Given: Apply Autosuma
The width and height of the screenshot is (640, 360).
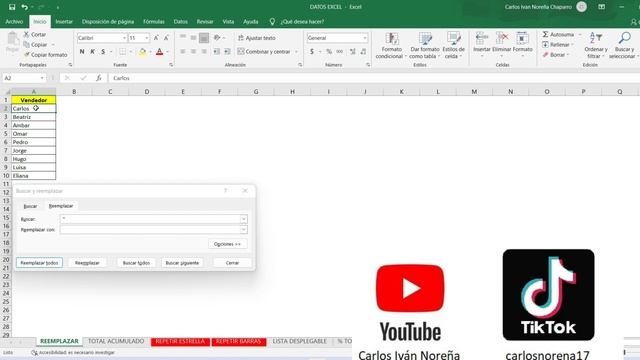Looking at the screenshot, I should 558,35.
